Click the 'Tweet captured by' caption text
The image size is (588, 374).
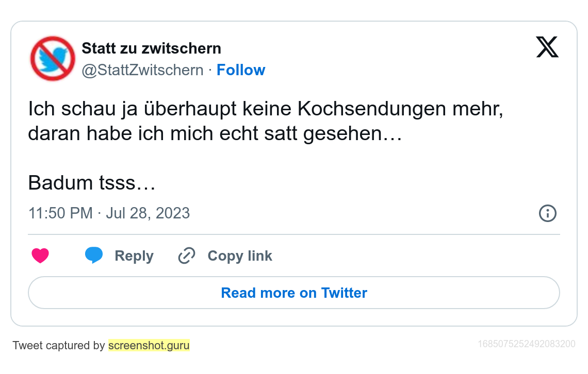point(59,345)
